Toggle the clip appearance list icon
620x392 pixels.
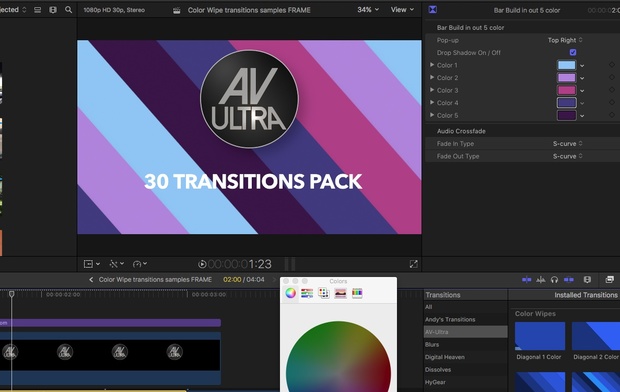coord(38,10)
